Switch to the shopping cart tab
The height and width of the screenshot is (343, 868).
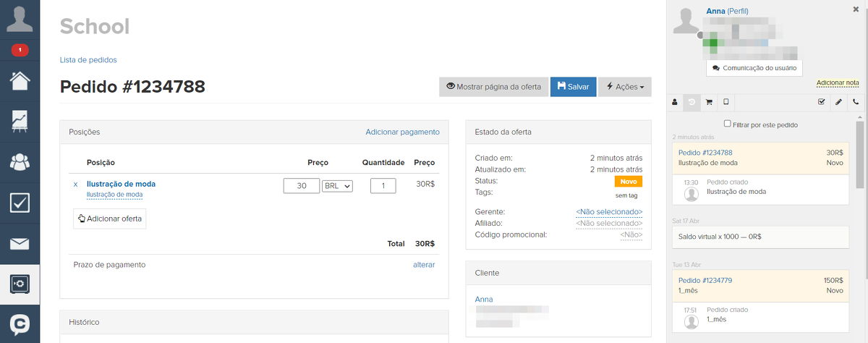point(709,102)
